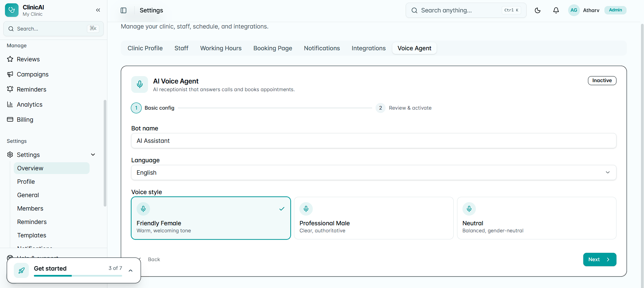Image resolution: width=644 pixels, height=288 pixels.
Task: Click the Friendly Female microphone icon
Action: coord(143,209)
